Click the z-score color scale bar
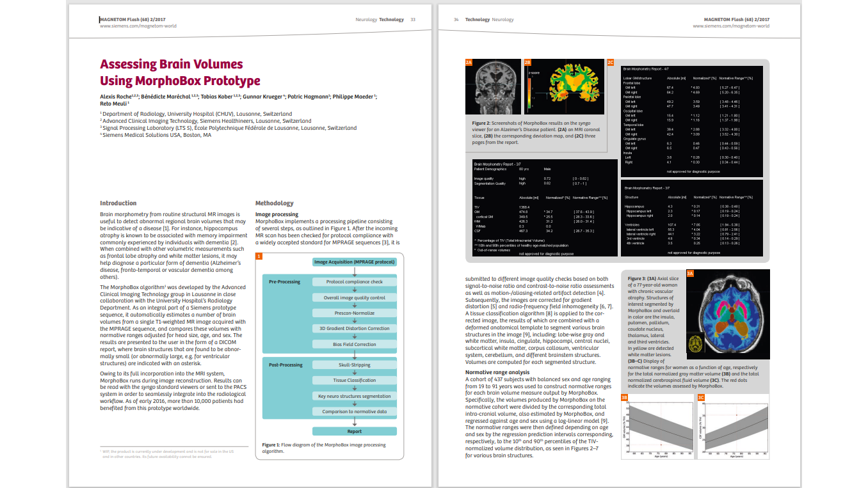 click(530, 94)
